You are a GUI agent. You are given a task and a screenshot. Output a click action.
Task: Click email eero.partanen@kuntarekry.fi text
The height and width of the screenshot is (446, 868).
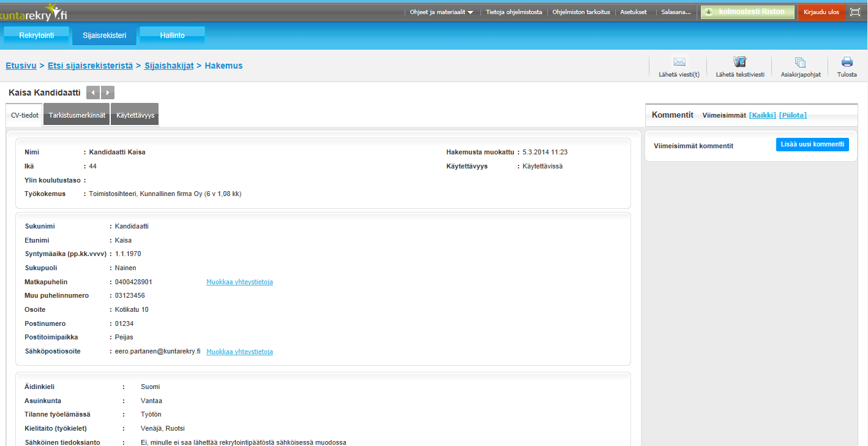[x=158, y=351]
